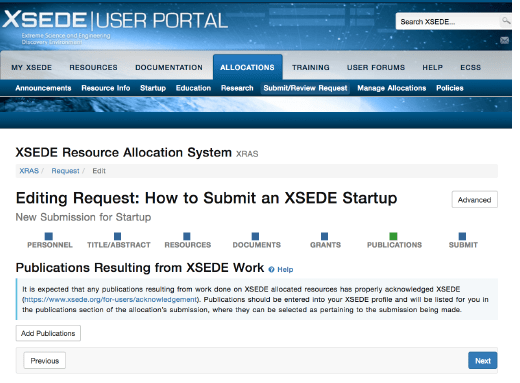Switch to the ECSS tab
The image size is (520, 383).
(470, 68)
